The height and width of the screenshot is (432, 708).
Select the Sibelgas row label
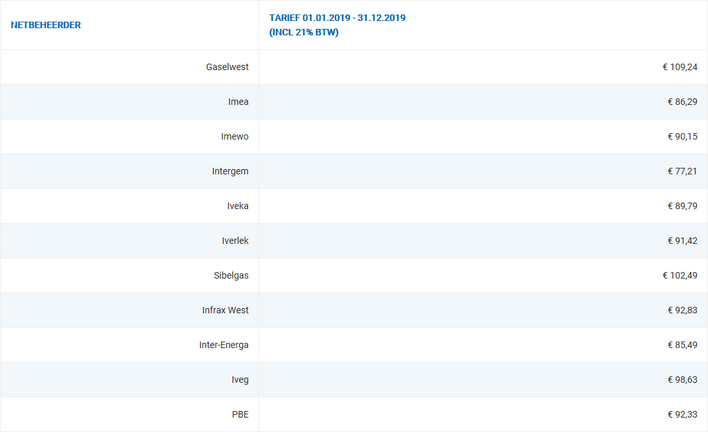coord(229,275)
